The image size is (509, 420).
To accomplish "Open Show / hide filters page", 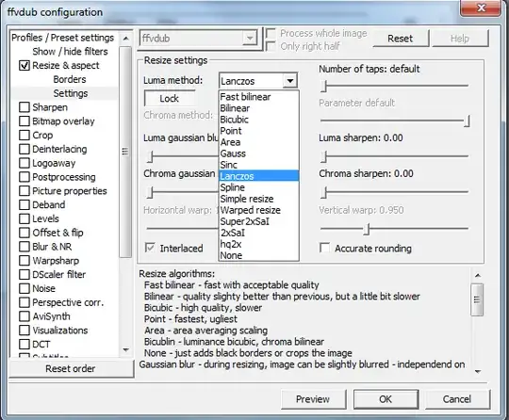I will click(x=70, y=52).
